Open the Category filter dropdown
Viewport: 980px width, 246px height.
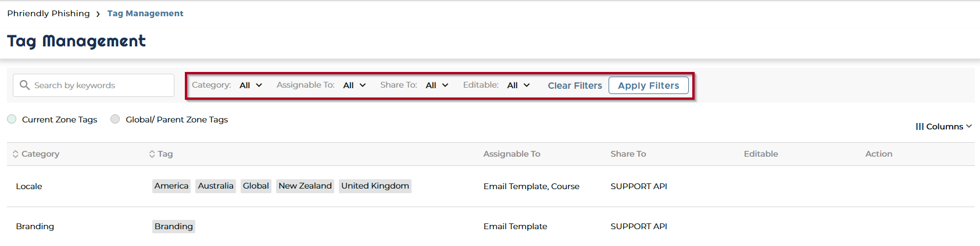click(x=251, y=85)
